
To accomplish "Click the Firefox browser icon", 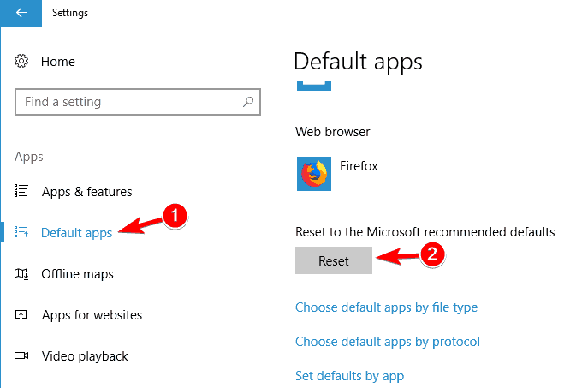I will 314,174.
